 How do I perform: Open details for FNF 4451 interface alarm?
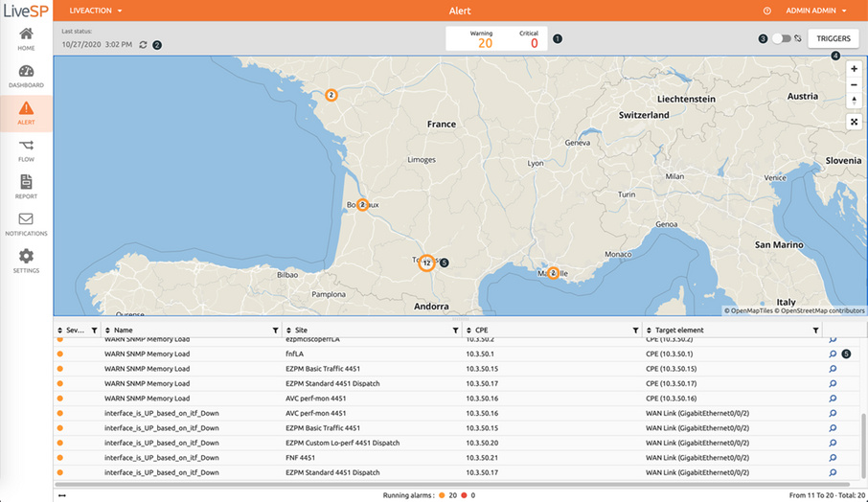[833, 458]
